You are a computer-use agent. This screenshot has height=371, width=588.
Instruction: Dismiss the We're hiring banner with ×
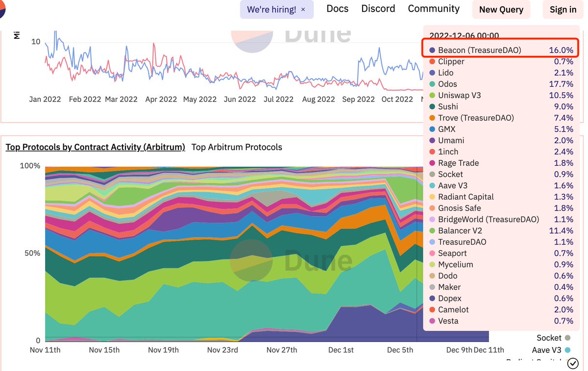tap(303, 9)
